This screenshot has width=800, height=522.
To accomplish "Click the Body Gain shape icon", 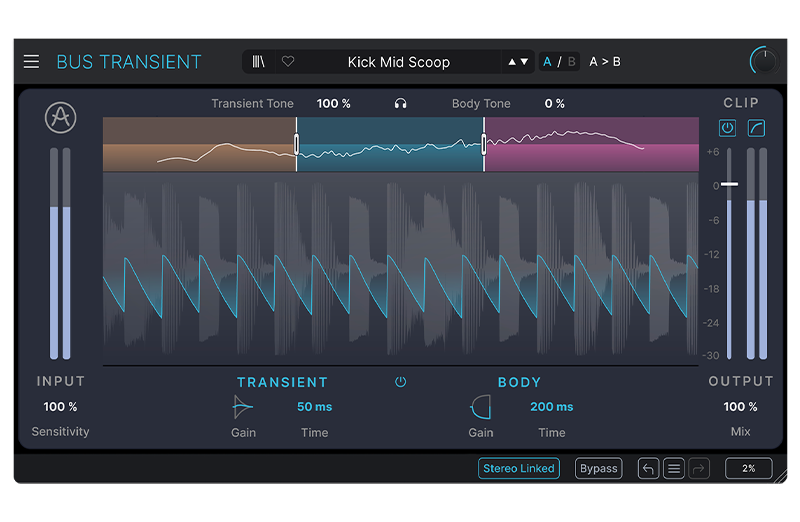I will pyautogui.click(x=481, y=406).
